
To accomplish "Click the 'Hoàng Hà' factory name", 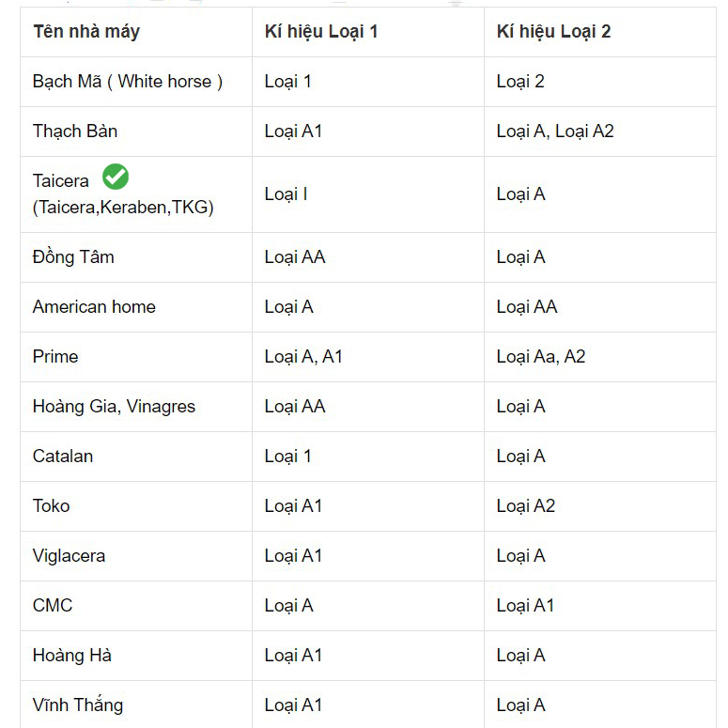I will pyautogui.click(x=72, y=656).
